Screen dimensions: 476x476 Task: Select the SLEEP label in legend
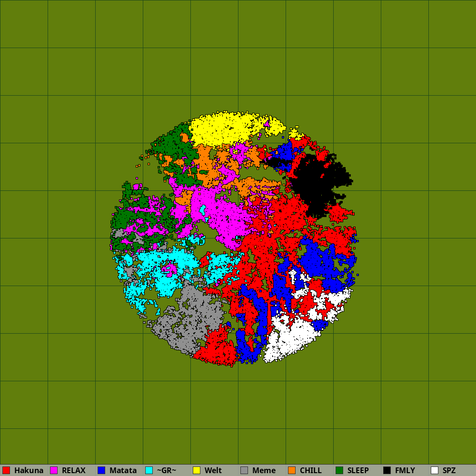(358, 470)
